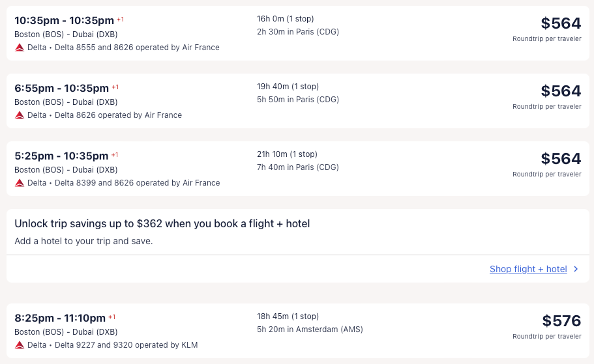Choose the 5:25pm - 10:35pm flight option
This screenshot has width=594, height=364.
click(x=61, y=156)
